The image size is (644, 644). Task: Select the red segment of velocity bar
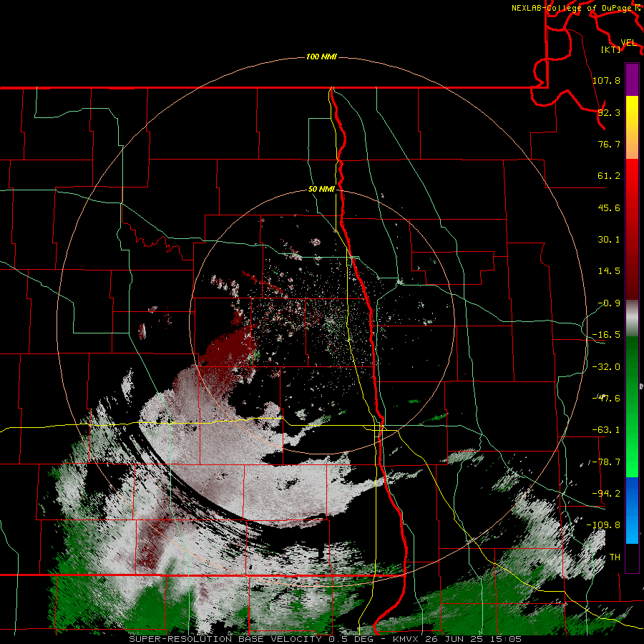pyautogui.click(x=632, y=229)
